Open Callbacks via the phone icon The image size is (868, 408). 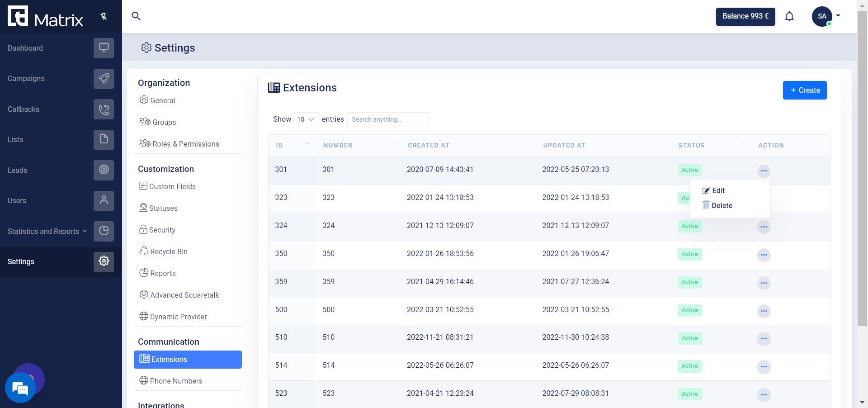[104, 109]
